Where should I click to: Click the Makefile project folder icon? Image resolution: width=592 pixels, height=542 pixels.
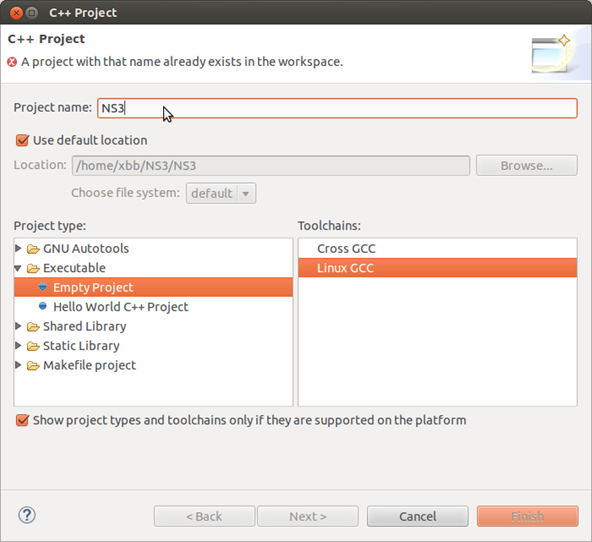pos(33,365)
